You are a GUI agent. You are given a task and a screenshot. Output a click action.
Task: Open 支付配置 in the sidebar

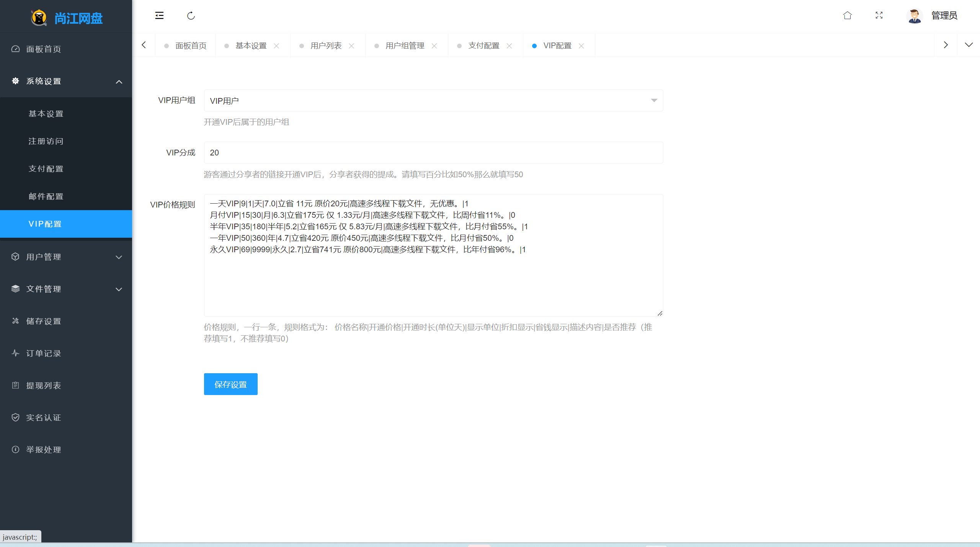click(66, 169)
